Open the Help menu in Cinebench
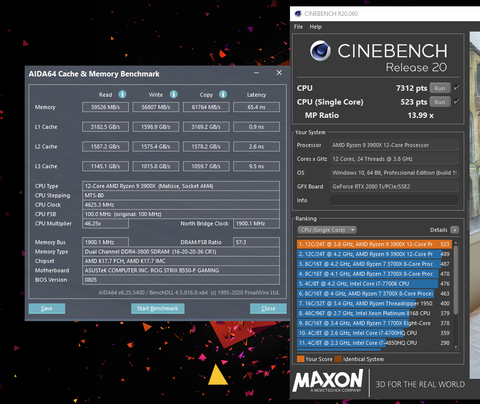The width and height of the screenshot is (480, 404). click(315, 27)
